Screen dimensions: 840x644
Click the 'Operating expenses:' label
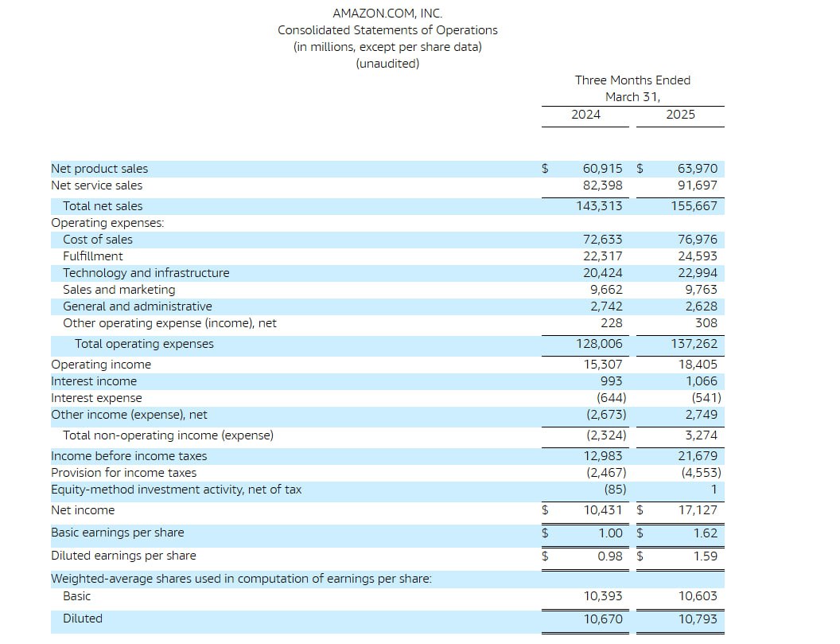[x=107, y=223]
